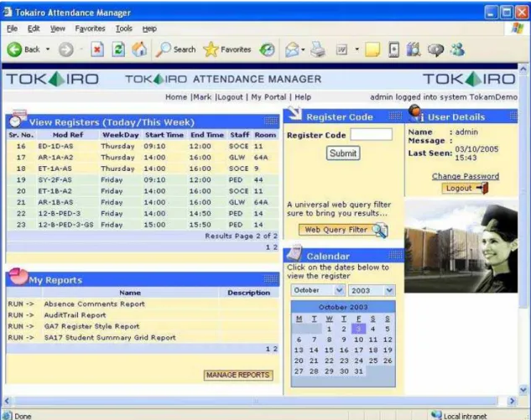
Task: Open the View menu
Action: [58, 29]
